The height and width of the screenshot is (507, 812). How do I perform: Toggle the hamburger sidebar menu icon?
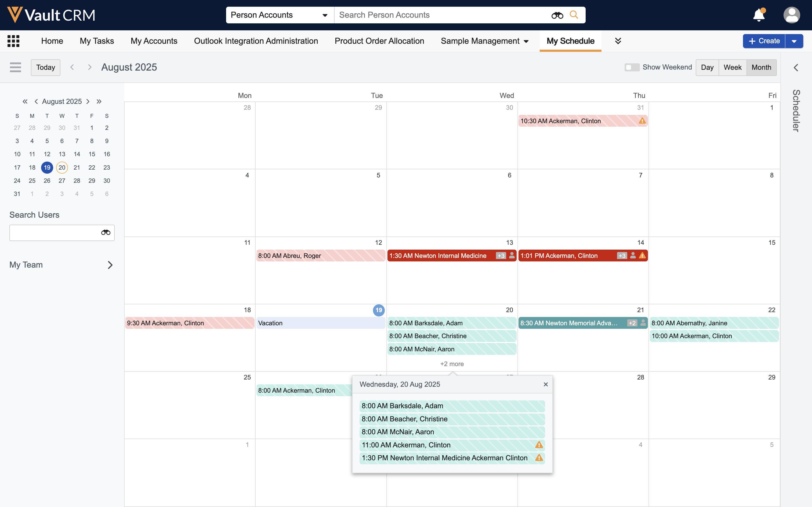pyautogui.click(x=15, y=67)
